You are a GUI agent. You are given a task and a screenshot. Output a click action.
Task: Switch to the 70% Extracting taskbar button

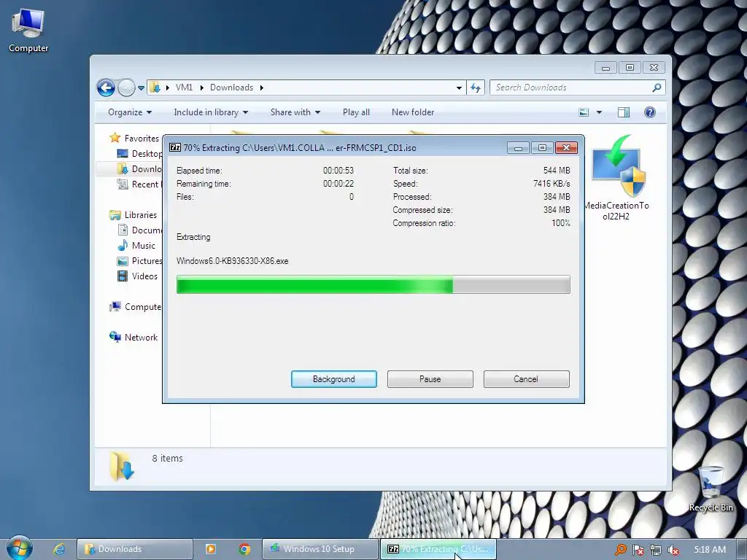click(x=438, y=549)
